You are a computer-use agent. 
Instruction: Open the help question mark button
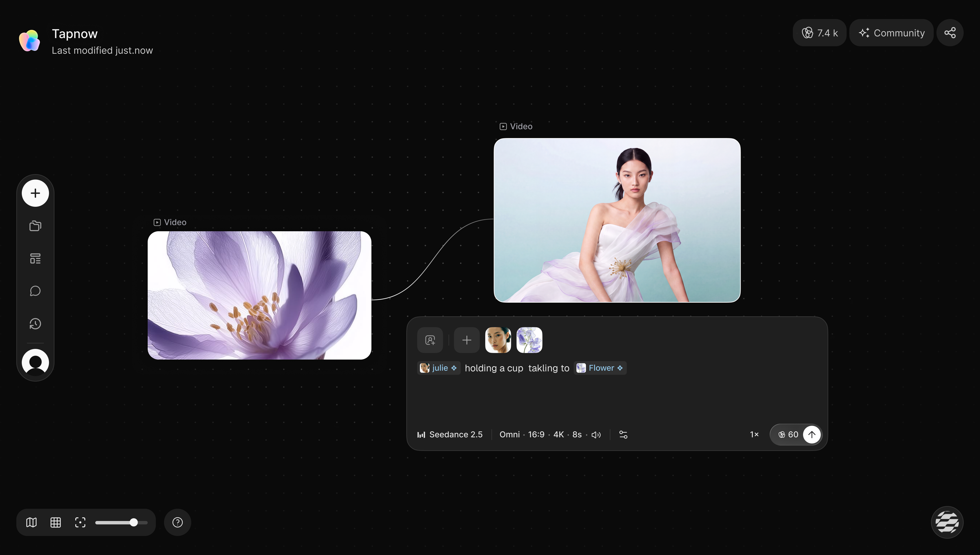[x=177, y=522]
